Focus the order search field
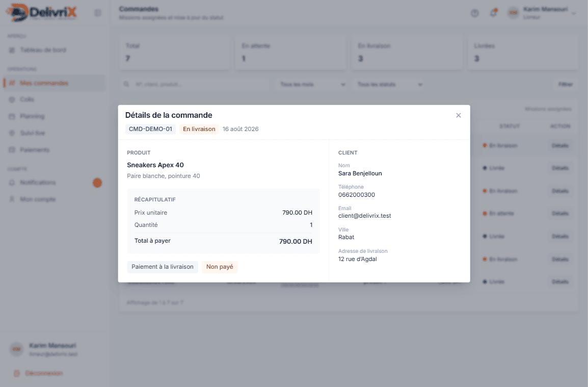Image resolution: width=588 pixels, height=387 pixels. coord(195,85)
